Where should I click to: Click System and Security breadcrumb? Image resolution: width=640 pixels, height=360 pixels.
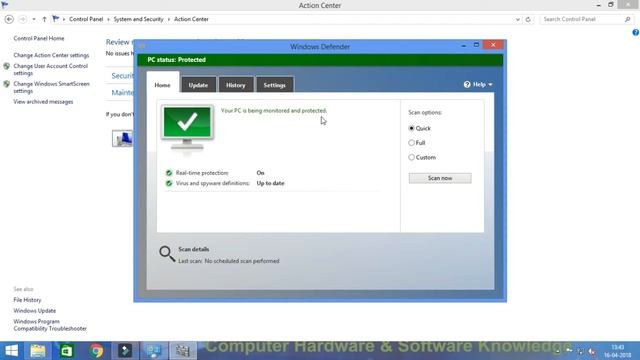point(138,19)
